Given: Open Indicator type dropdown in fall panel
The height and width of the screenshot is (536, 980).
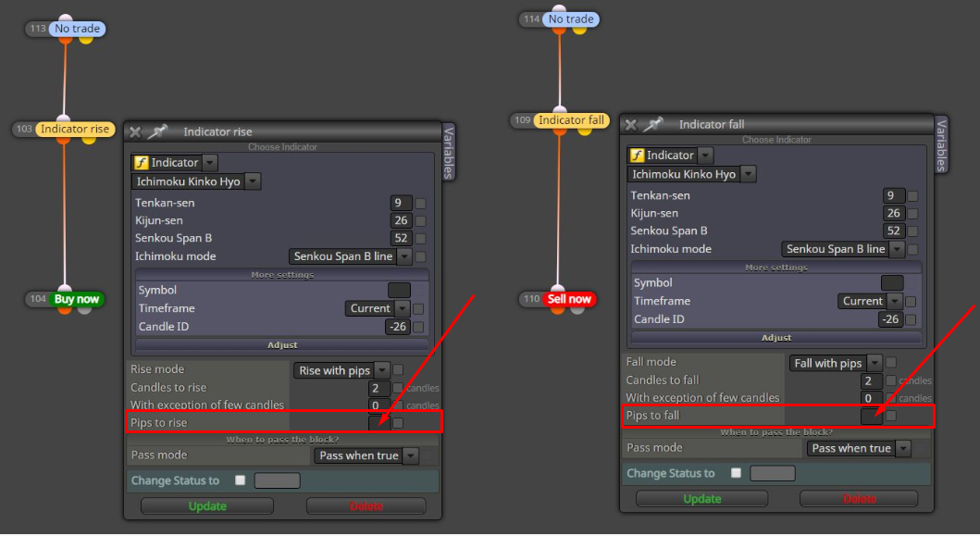Looking at the screenshot, I should point(706,156).
